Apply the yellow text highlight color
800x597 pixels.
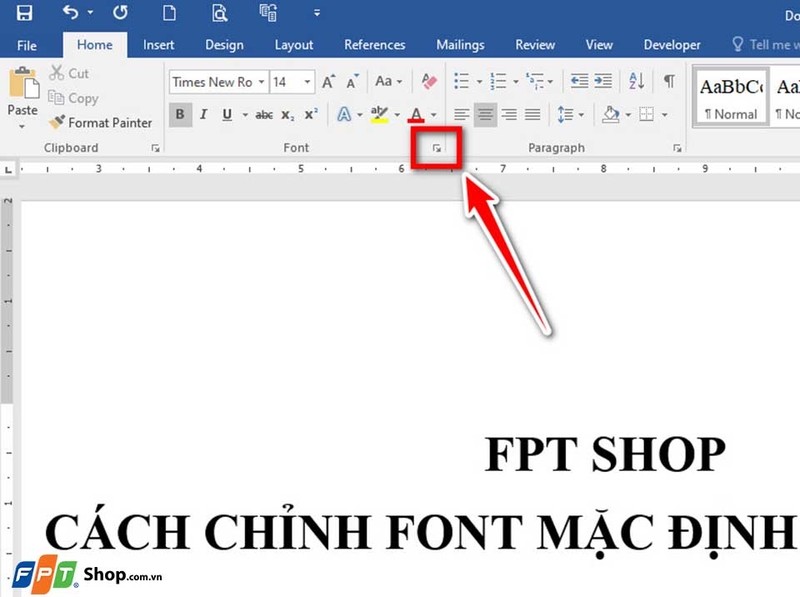tap(379, 114)
